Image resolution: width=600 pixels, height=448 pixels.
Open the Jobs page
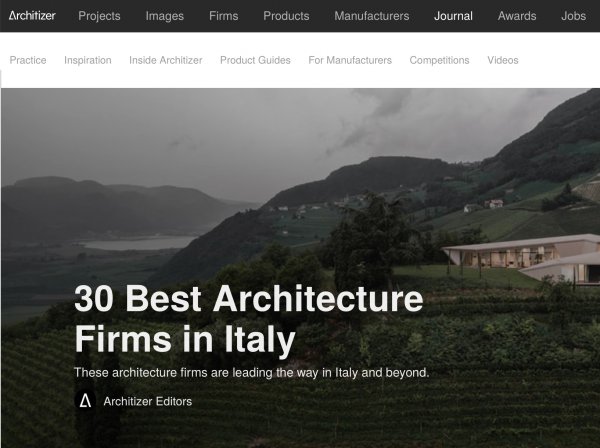[573, 16]
